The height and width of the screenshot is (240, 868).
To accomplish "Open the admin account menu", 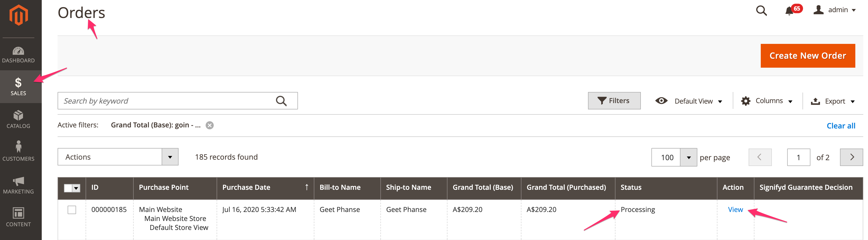I will coord(835,10).
